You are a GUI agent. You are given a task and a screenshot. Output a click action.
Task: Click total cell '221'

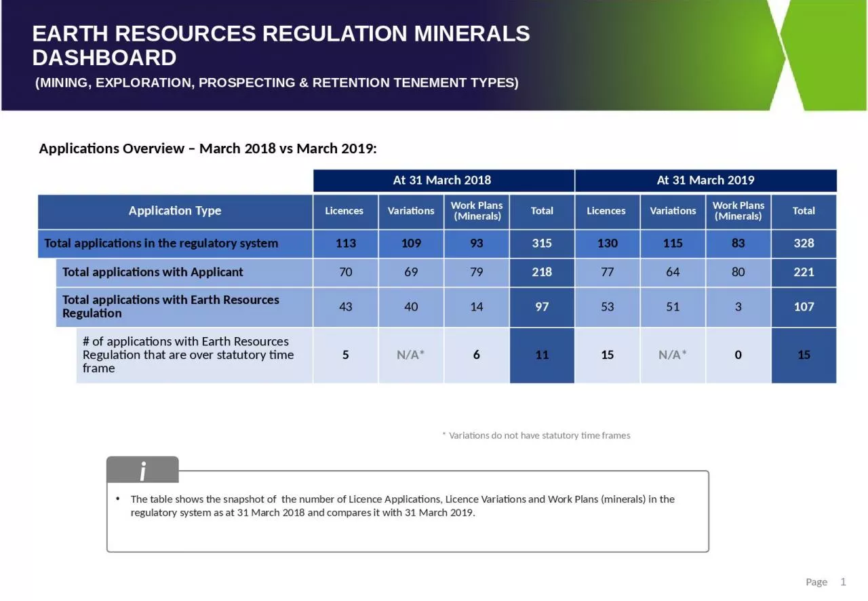coord(804,273)
